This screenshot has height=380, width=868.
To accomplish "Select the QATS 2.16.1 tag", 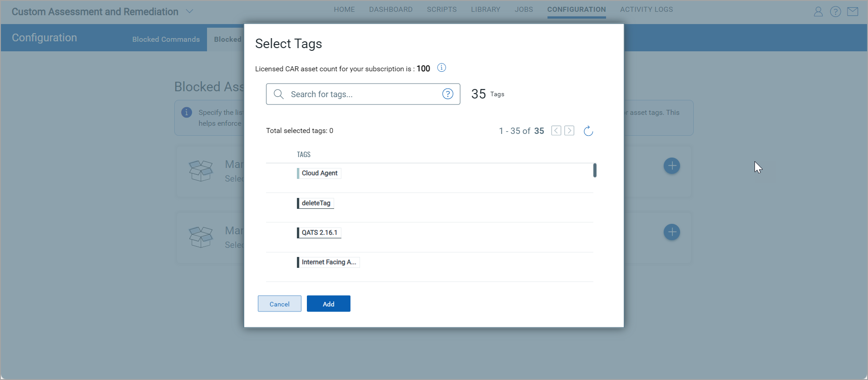I will 319,232.
